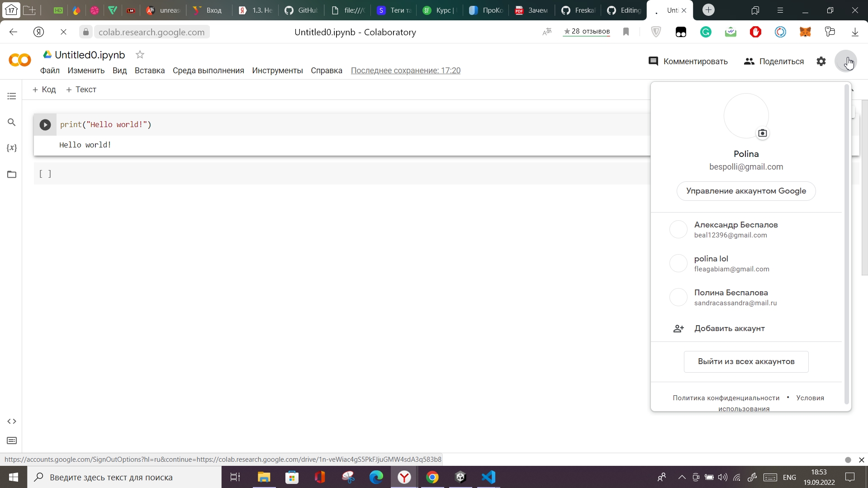Open the table of contents sidebar

tap(12, 96)
